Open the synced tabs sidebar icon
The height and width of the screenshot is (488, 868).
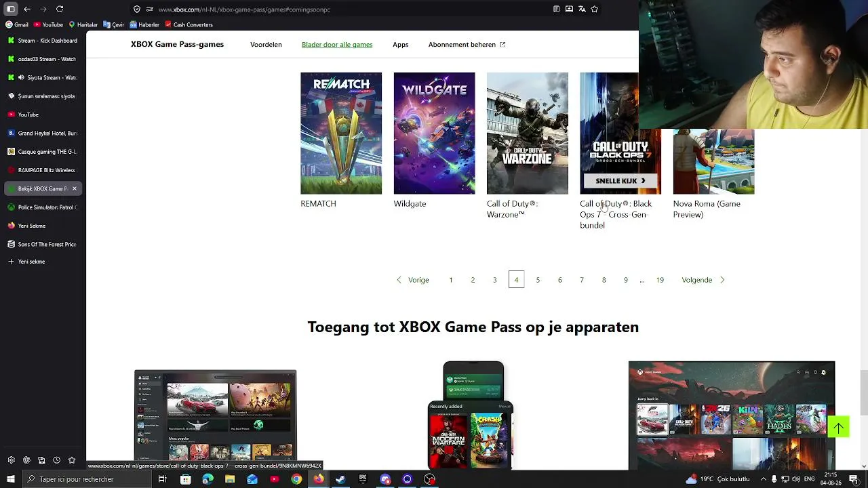(x=41, y=460)
